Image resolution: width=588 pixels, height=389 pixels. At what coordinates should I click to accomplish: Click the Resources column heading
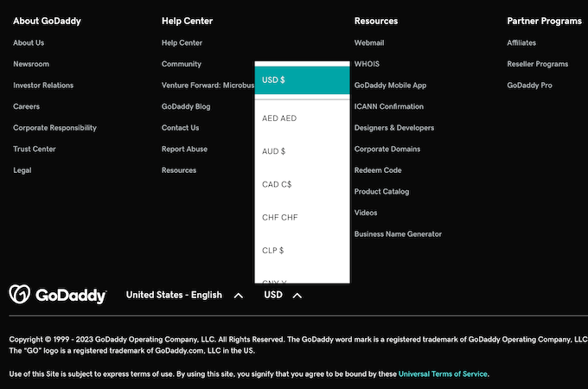(x=376, y=21)
